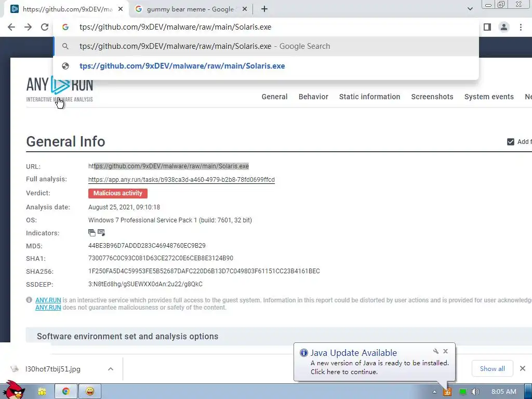Screen dimensions: 532x399
Task: Click the Malicious activity verdict badge
Action: pos(118,193)
